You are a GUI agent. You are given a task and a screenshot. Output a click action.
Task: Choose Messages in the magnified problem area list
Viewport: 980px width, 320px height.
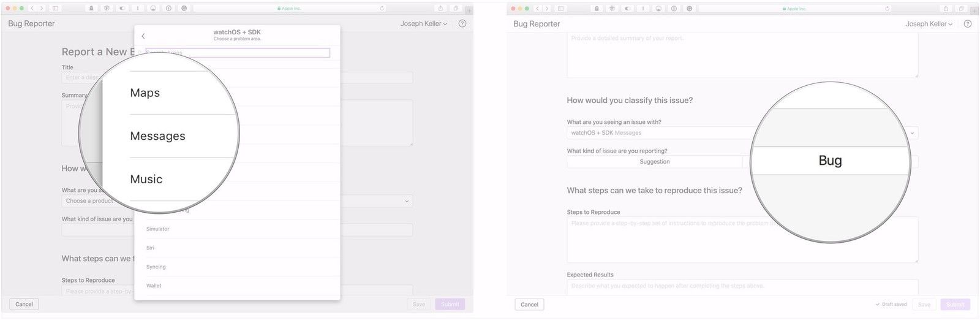point(157,136)
